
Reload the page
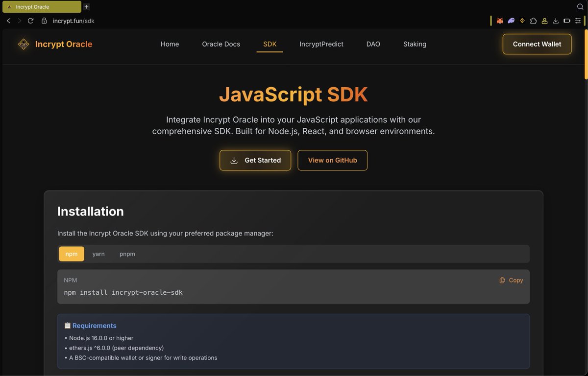(30, 21)
